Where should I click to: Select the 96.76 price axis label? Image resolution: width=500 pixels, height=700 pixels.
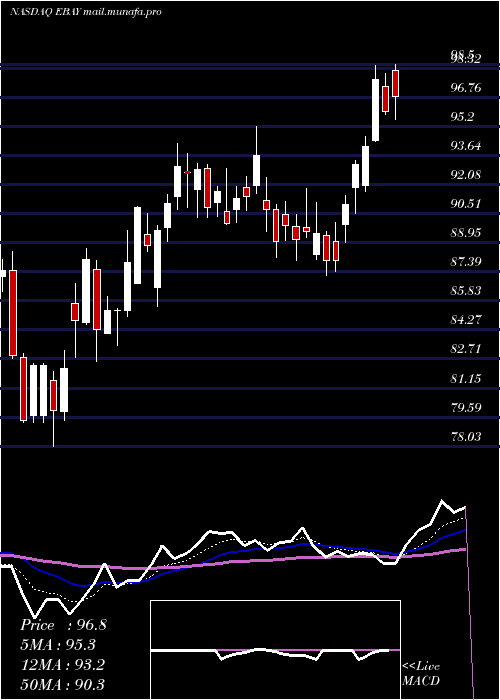(466, 88)
